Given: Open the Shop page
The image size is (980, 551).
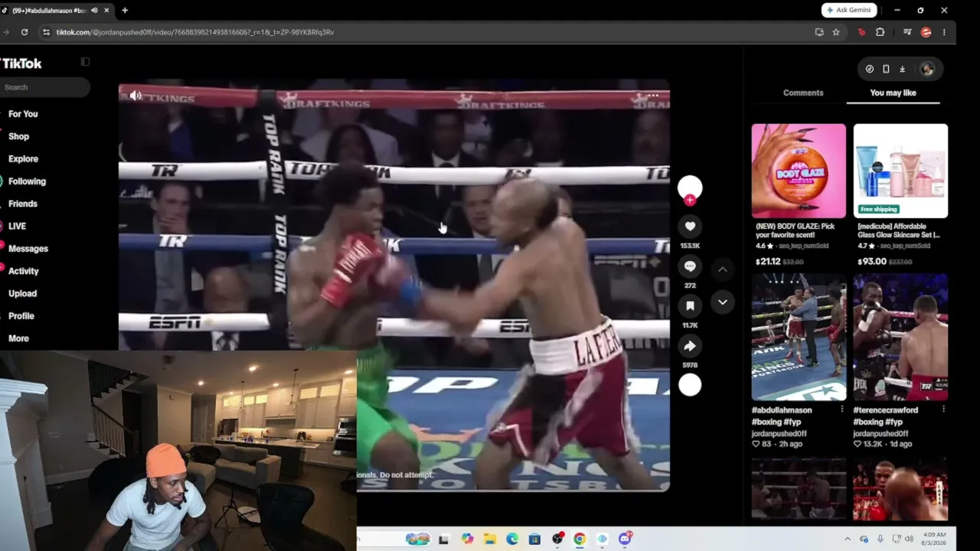Looking at the screenshot, I should (x=18, y=136).
